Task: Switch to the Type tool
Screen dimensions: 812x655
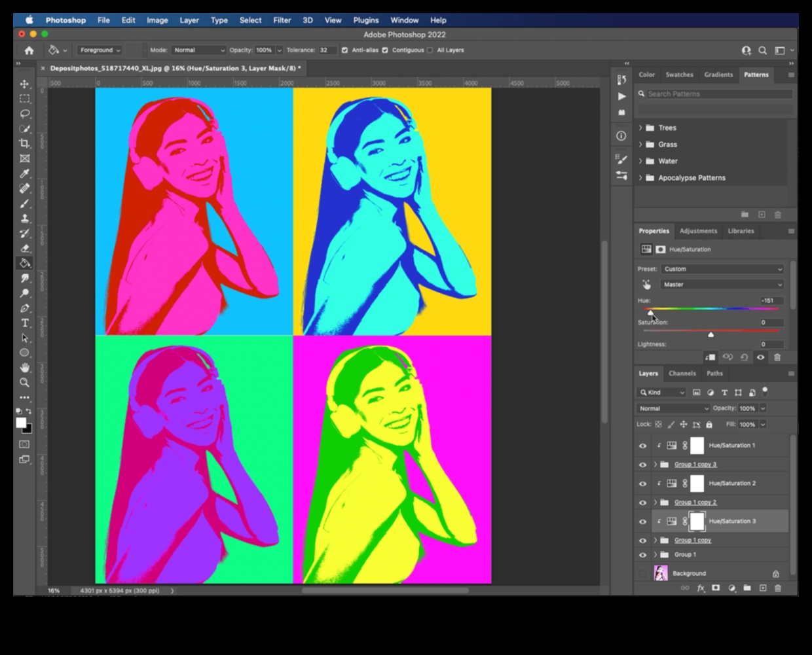Action: tap(25, 323)
